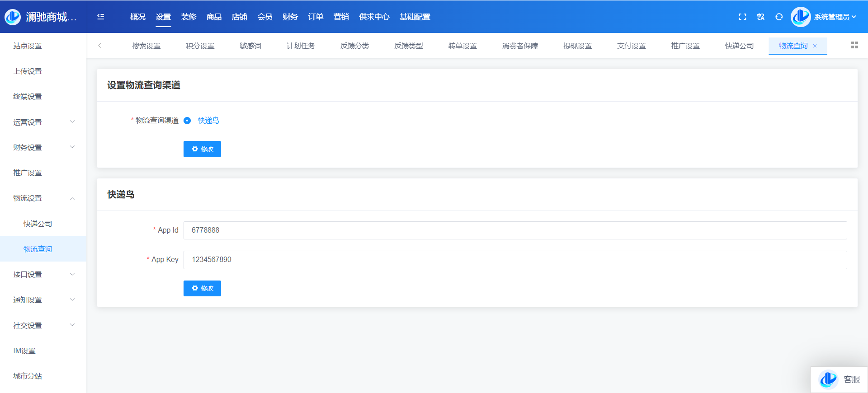Viewport: 868px width, 393px height.
Task: Focus the App Key input field
Action: 515,260
